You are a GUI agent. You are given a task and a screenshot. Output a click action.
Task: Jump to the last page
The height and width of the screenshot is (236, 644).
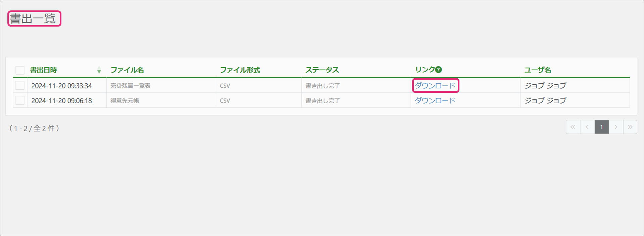pos(630,127)
